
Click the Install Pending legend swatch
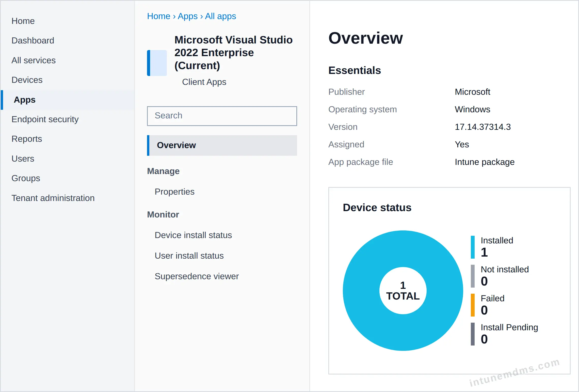click(x=473, y=334)
